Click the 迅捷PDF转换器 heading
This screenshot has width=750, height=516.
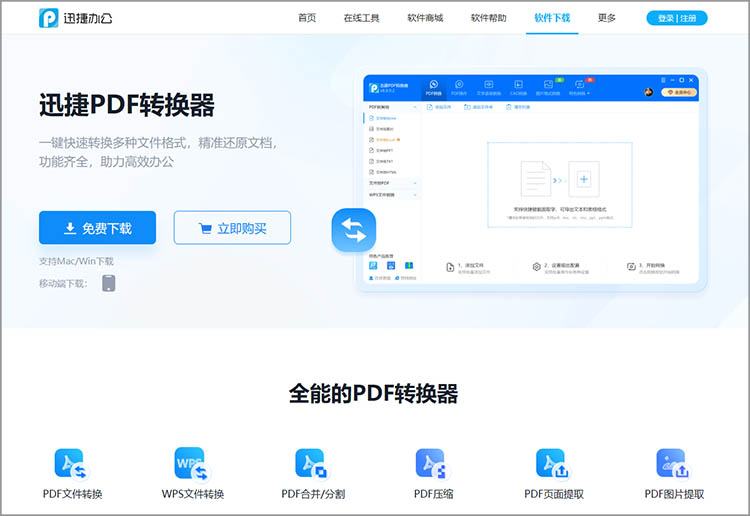click(127, 105)
